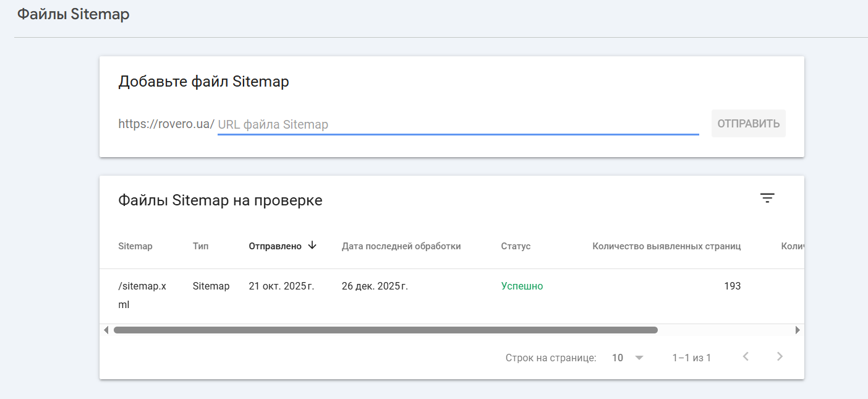Click left arrow of horizontal scrollbar
The image size is (868, 399).
pos(106,330)
